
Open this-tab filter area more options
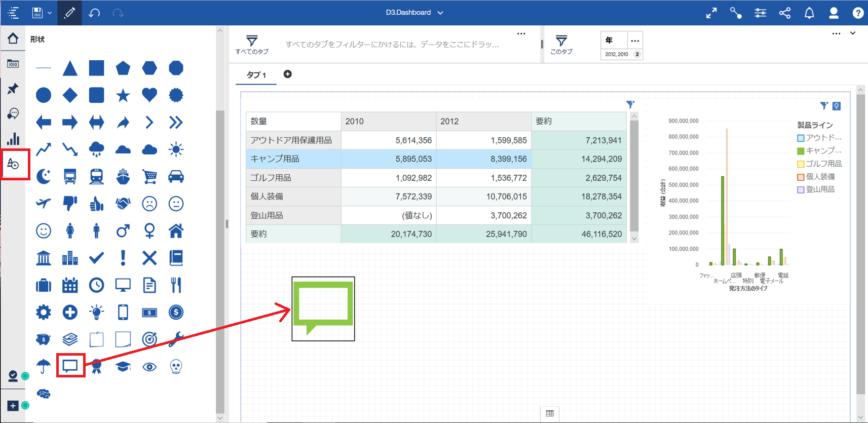(836, 33)
